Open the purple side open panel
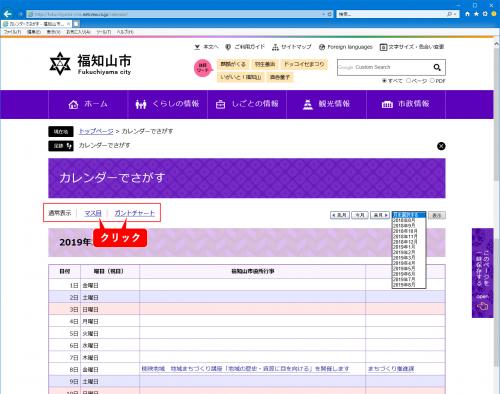The height and width of the screenshot is (394, 500). pyautogui.click(x=482, y=273)
